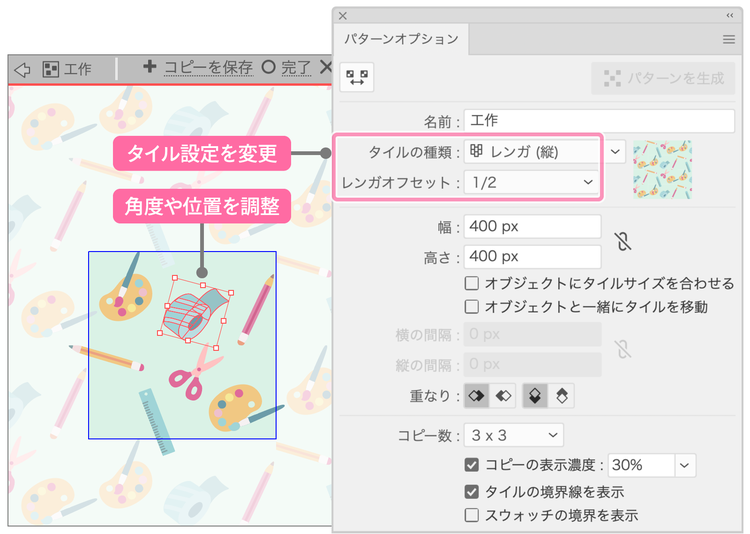Click the パターンオプション panel tab
This screenshot has height=534, width=750.
[401, 39]
